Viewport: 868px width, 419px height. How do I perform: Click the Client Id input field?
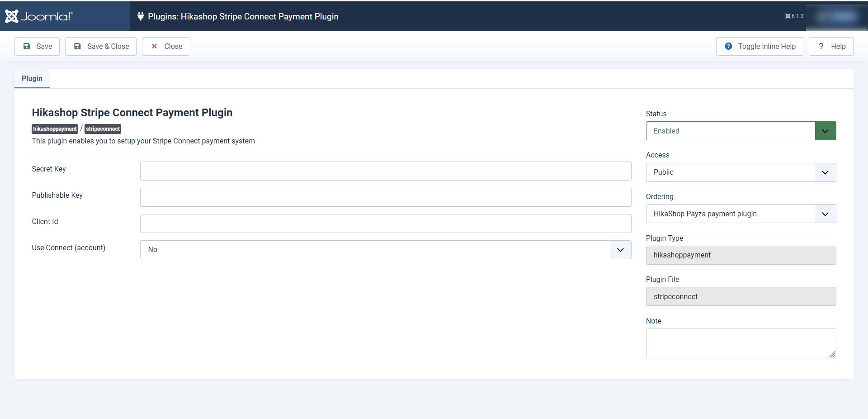pos(386,224)
